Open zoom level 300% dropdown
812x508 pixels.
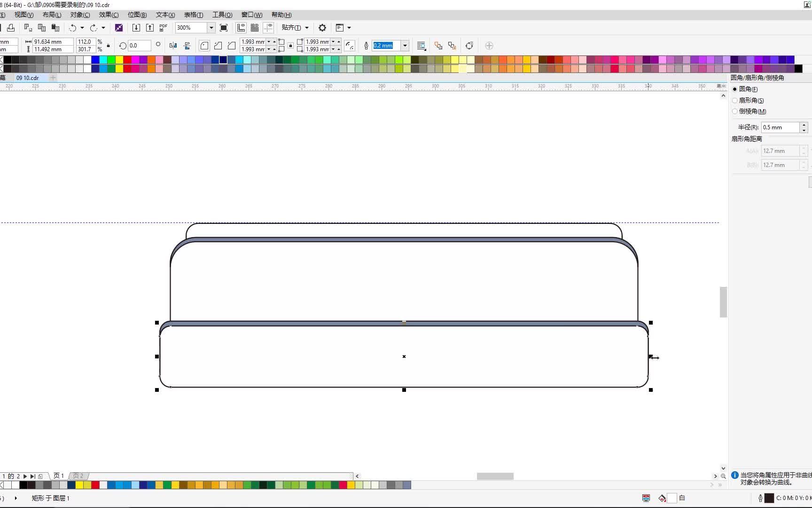[211, 28]
